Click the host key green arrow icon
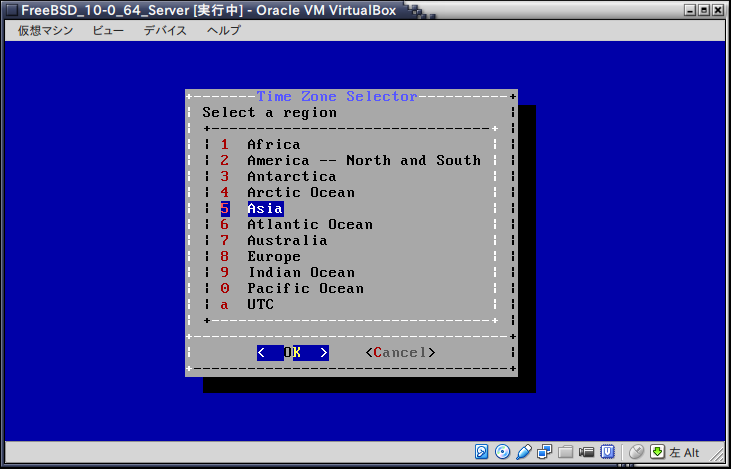731x469 pixels. click(x=658, y=452)
